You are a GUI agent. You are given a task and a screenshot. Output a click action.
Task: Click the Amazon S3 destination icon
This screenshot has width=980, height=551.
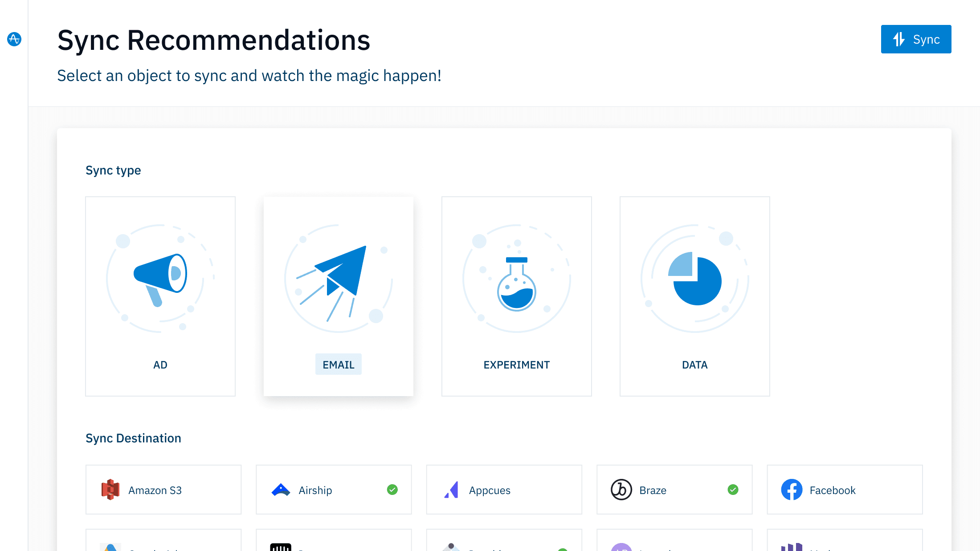tap(111, 490)
